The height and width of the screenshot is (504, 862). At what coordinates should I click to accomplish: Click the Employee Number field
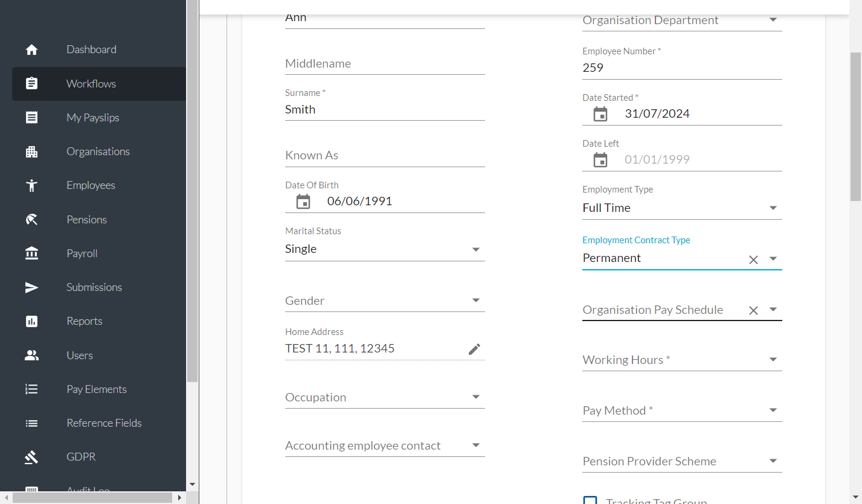682,68
